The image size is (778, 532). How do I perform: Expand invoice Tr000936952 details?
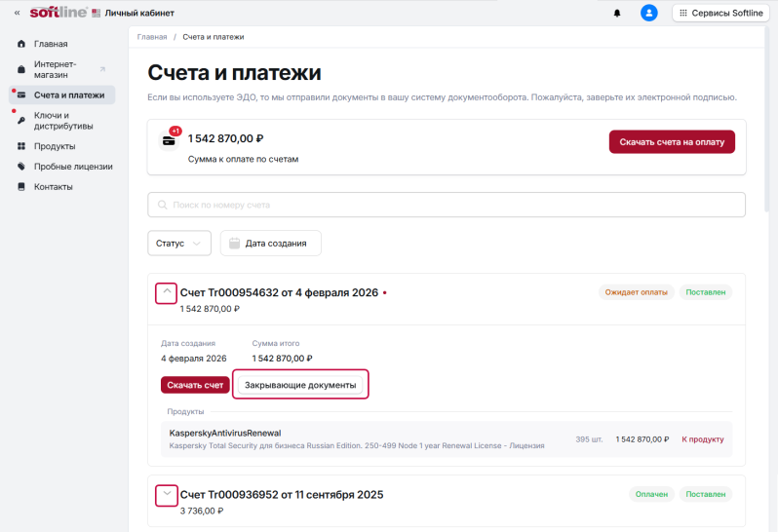tap(167, 495)
